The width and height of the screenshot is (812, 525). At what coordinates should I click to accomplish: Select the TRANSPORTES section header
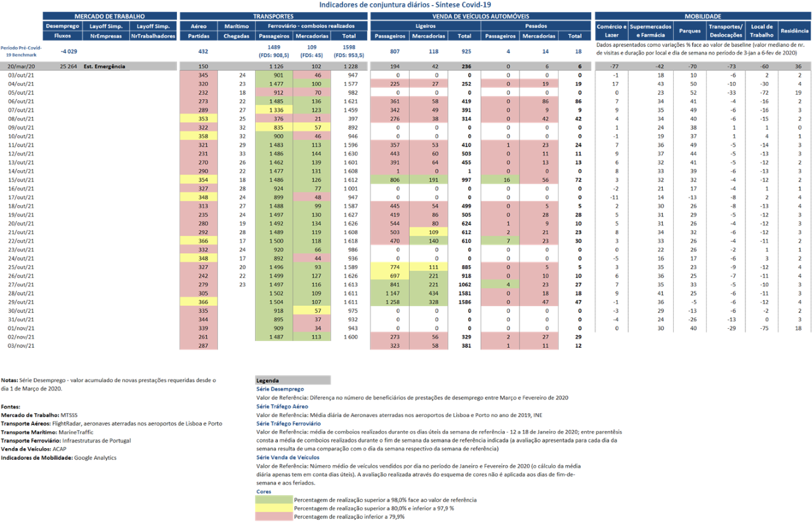pyautogui.click(x=273, y=16)
